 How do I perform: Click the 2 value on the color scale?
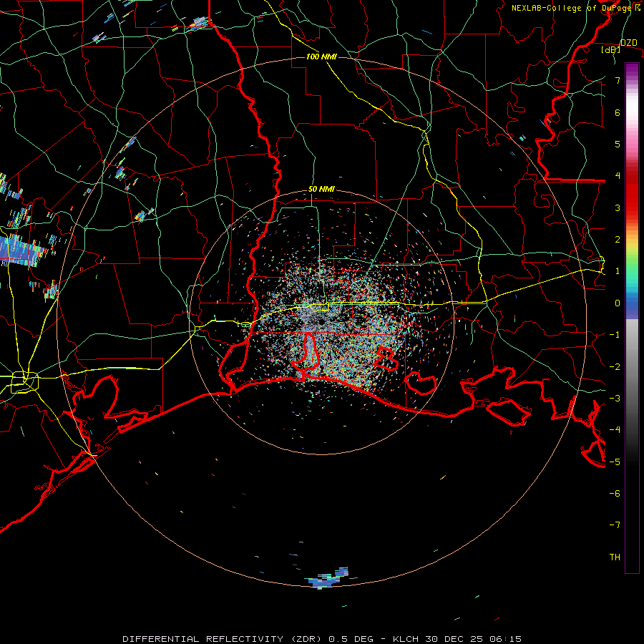(618, 240)
